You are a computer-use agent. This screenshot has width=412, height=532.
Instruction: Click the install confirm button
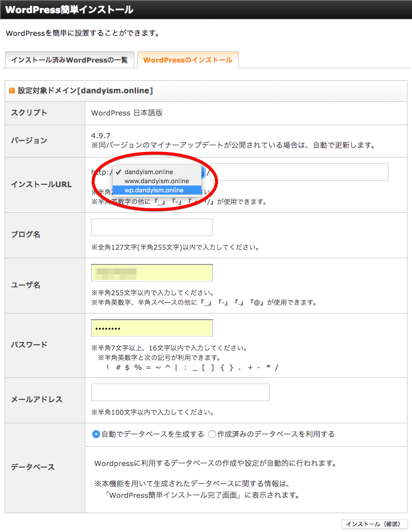pos(374,524)
